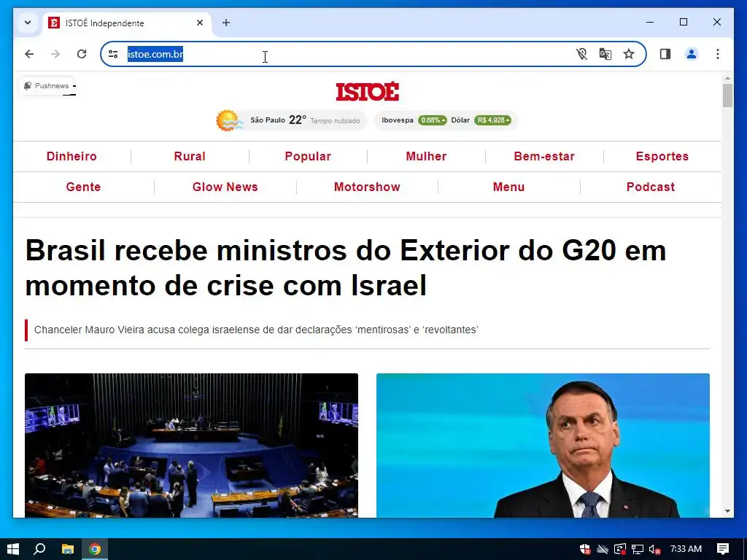Open the Chrome three-dot menu
The height and width of the screenshot is (560, 747).
[x=718, y=54]
